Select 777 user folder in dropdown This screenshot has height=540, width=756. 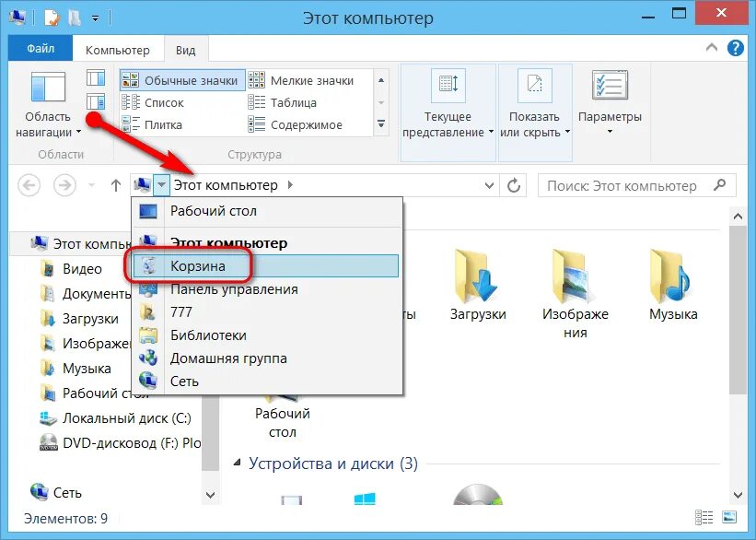pos(267,312)
